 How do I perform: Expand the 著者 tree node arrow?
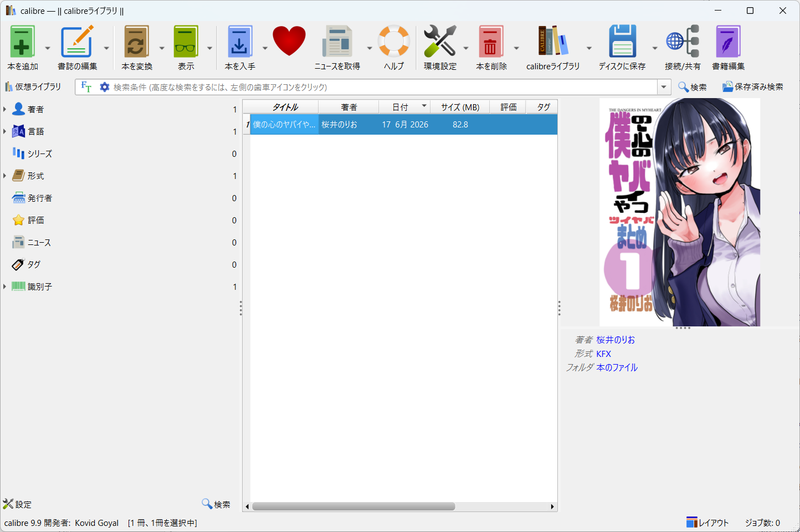(x=4, y=109)
